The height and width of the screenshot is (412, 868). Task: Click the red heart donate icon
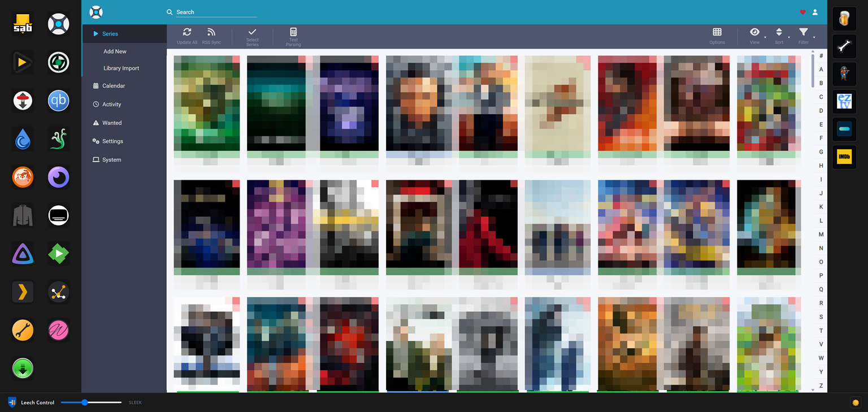tap(802, 12)
